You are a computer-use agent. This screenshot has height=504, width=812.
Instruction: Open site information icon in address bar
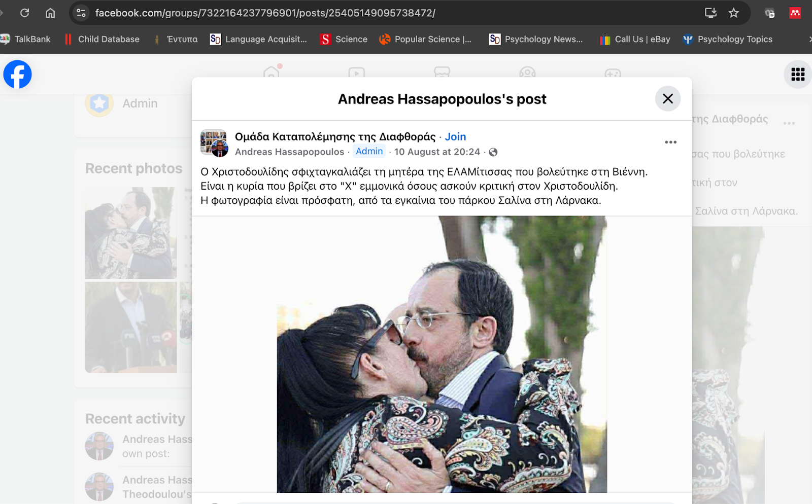[x=81, y=13]
